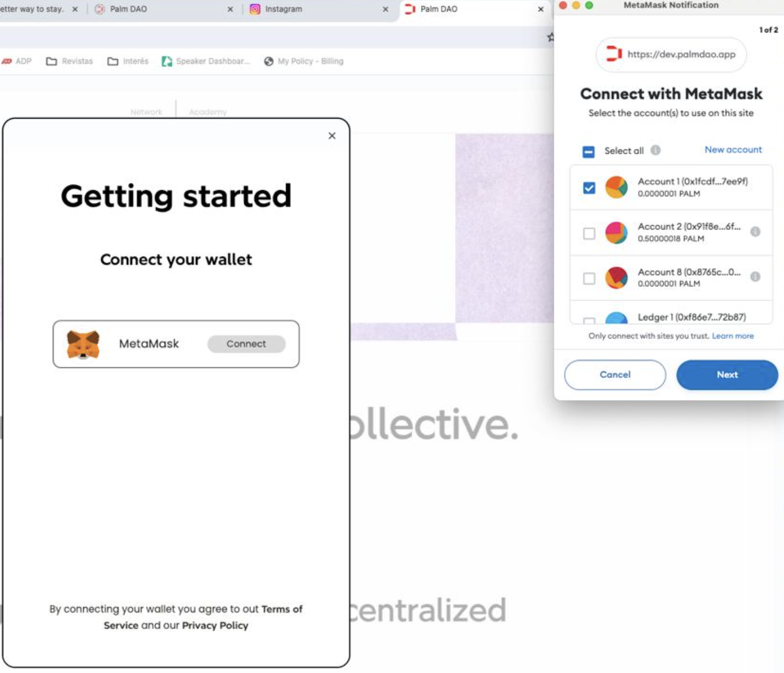Screen dimensions: 784x673
Task: Click the New account link
Action: coord(733,150)
